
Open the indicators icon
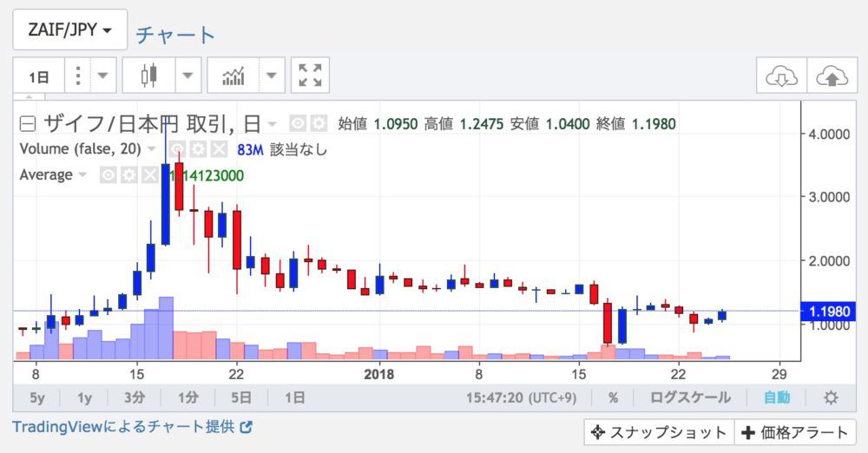click(x=233, y=75)
